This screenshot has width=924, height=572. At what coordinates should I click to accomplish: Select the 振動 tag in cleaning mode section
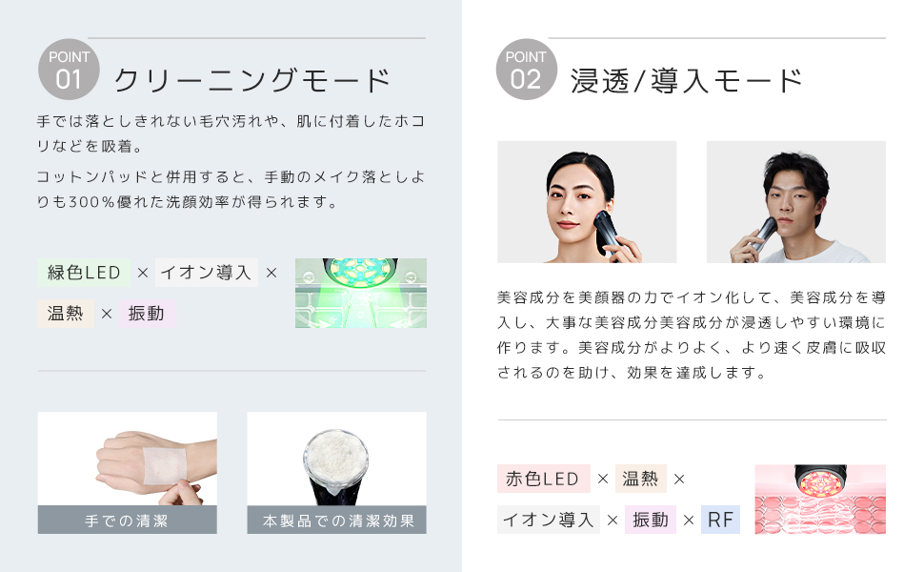coord(147,313)
